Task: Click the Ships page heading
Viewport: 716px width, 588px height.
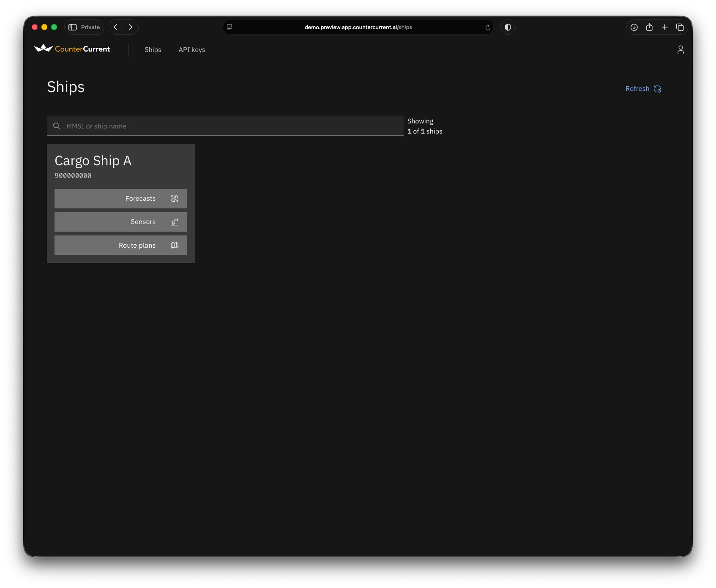Action: (x=66, y=87)
